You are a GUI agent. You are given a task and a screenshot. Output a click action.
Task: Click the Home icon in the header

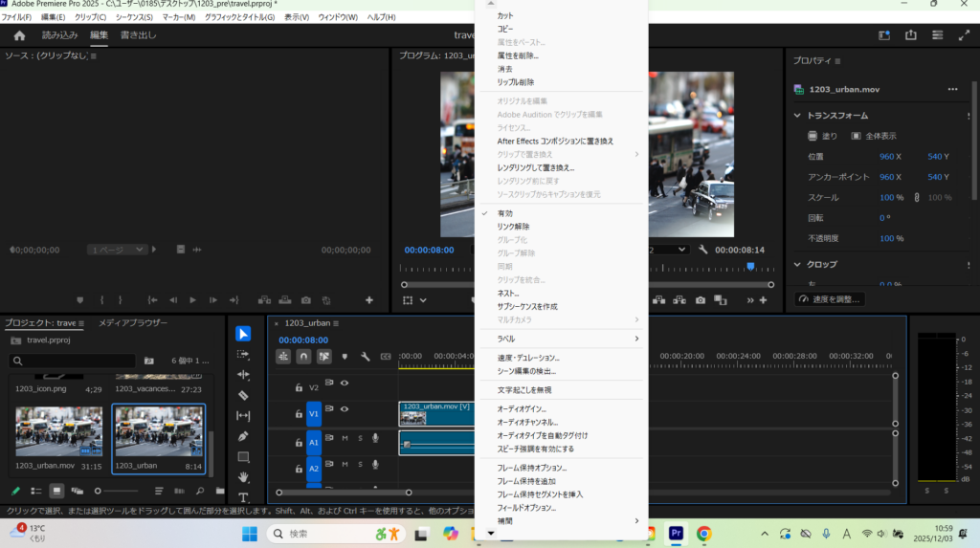pyautogui.click(x=19, y=35)
